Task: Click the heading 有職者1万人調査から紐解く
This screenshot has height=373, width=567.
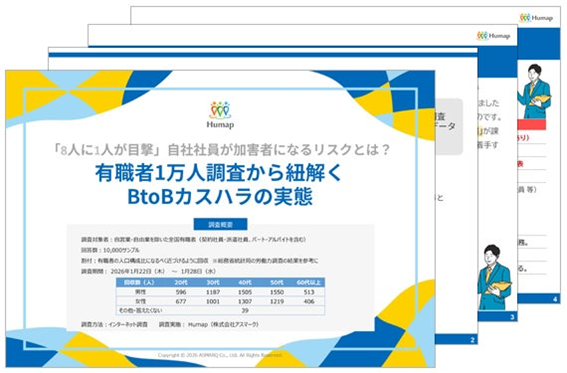Action: click(219, 173)
